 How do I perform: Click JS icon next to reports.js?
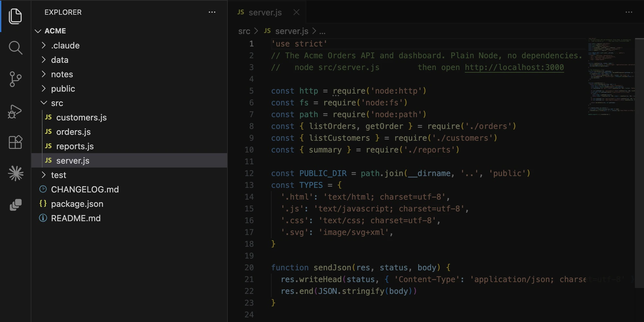tap(48, 146)
